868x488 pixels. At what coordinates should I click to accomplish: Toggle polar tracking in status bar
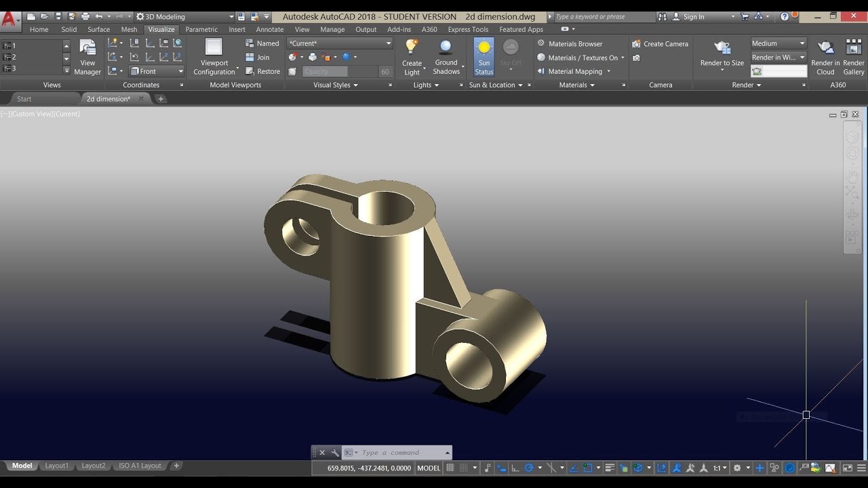pyautogui.click(x=529, y=468)
